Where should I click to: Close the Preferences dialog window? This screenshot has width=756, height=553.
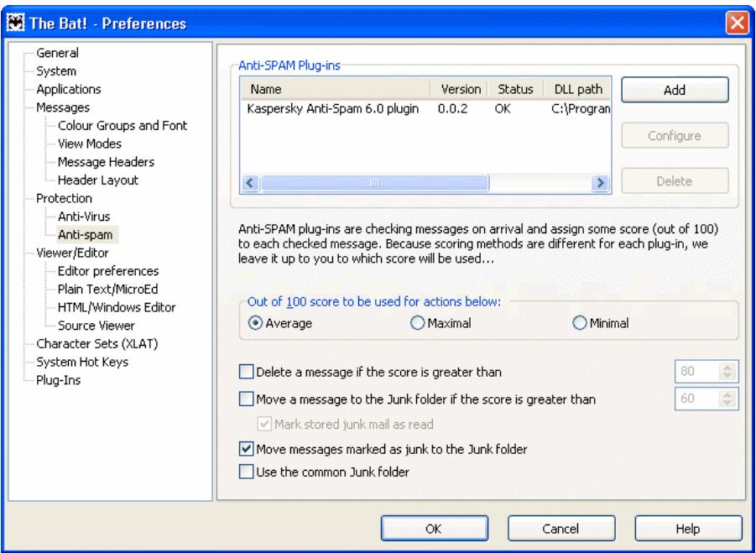pos(738,23)
